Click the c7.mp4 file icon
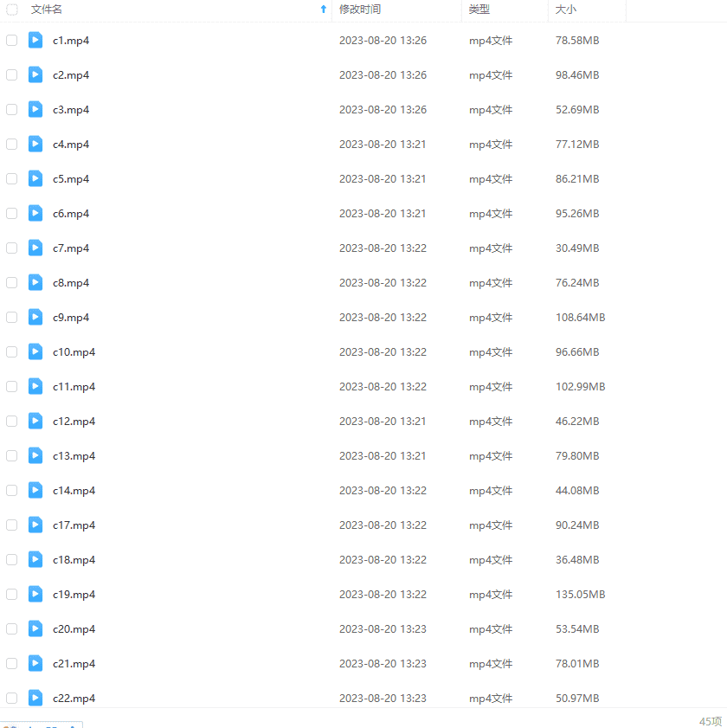Image resolution: width=727 pixels, height=728 pixels. point(35,248)
